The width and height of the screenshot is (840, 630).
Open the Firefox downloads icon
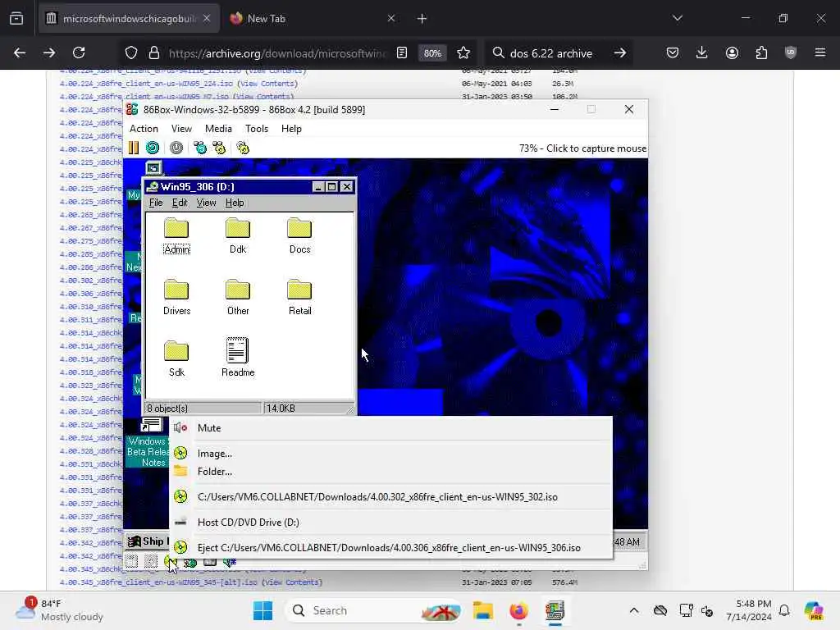click(702, 52)
